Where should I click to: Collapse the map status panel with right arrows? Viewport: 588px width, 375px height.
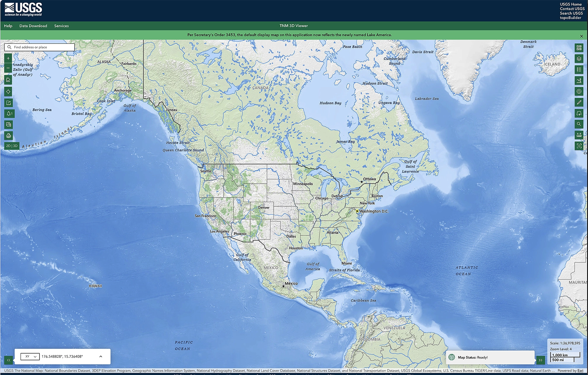(541, 360)
